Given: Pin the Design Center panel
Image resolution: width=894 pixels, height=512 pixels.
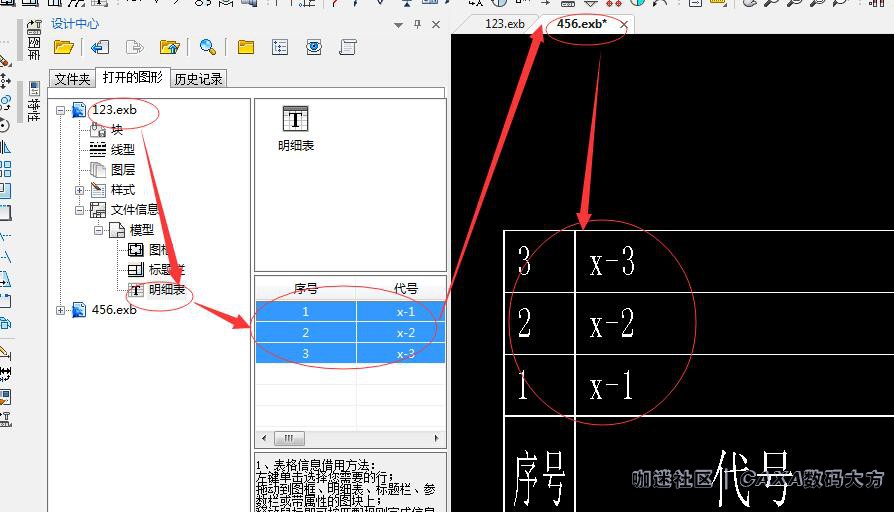Looking at the screenshot, I should click(418, 24).
